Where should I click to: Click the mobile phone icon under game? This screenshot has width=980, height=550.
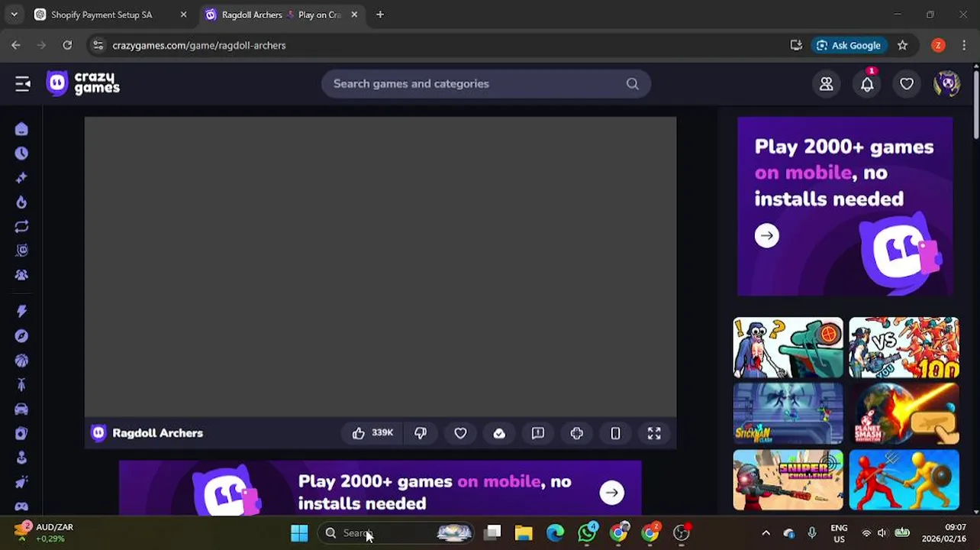(x=615, y=433)
